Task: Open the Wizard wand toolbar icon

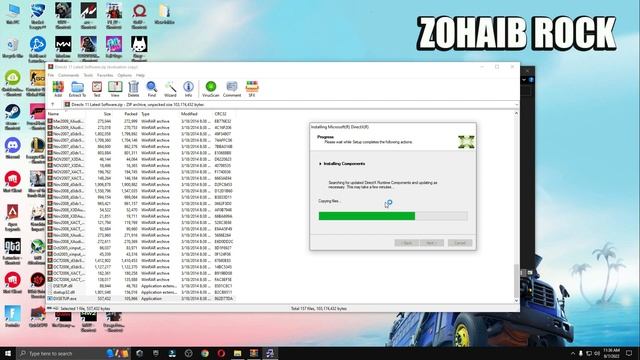Action: coord(170,89)
